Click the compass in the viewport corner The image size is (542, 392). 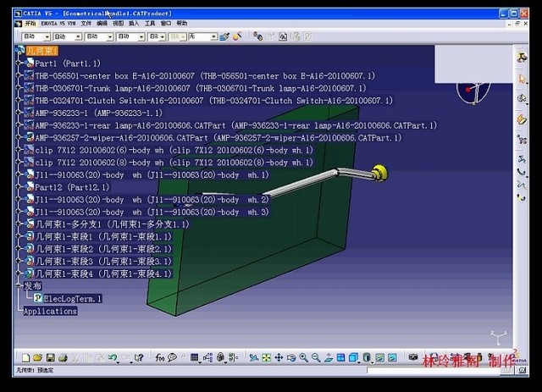(x=473, y=92)
